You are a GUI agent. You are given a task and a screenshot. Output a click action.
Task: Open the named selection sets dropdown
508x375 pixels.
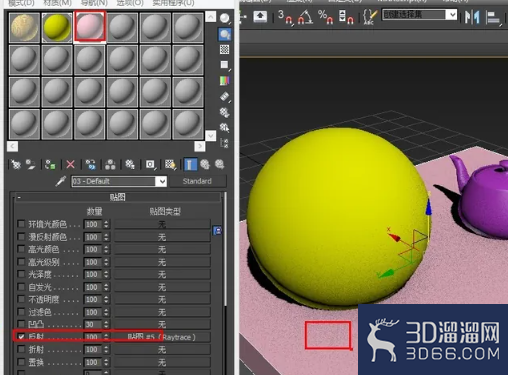pos(451,15)
